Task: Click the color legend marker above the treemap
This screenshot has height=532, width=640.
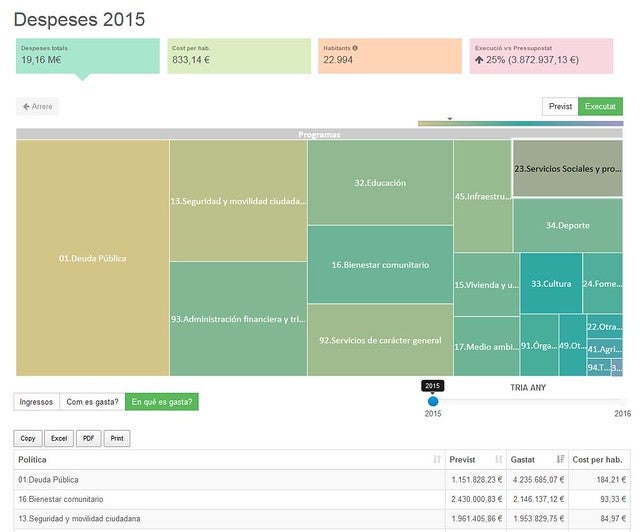Action: click(x=450, y=119)
